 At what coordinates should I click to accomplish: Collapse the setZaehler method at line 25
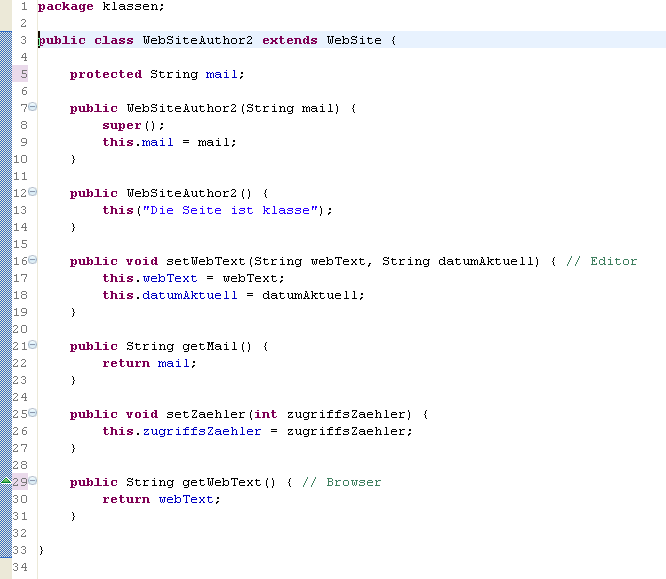point(33,413)
